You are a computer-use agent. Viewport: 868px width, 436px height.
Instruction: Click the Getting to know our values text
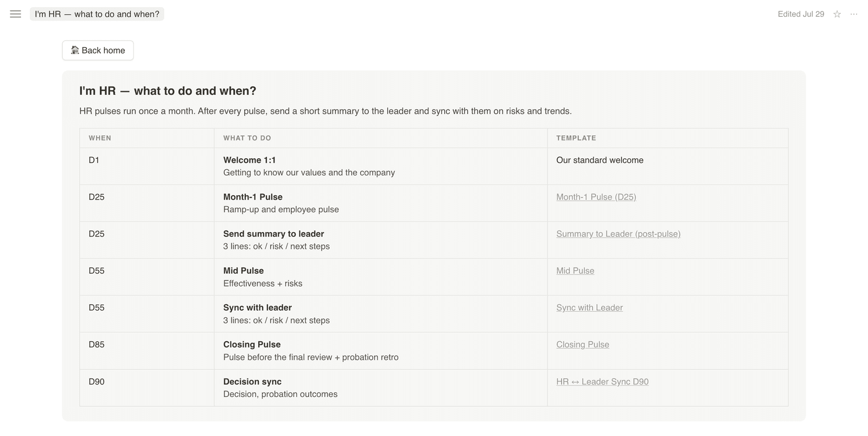pyautogui.click(x=309, y=172)
